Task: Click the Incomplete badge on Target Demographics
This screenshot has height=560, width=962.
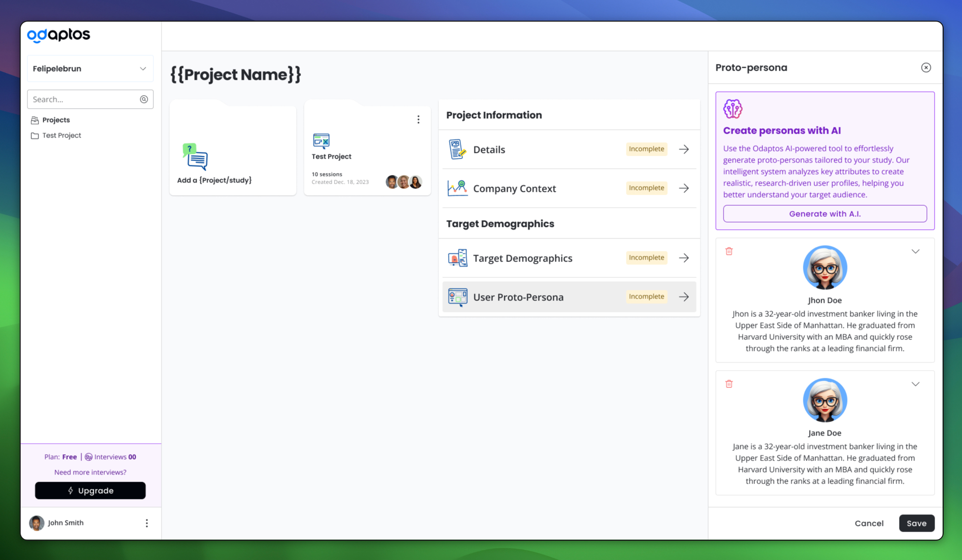Action: click(x=646, y=258)
